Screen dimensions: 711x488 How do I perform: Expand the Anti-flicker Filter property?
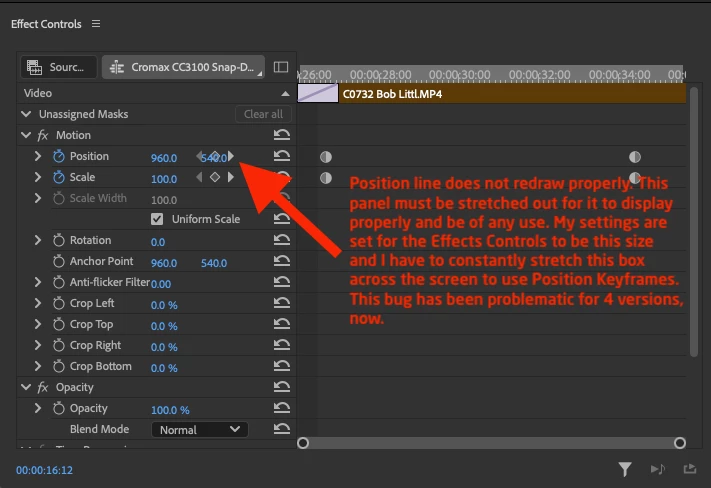[x=38, y=282]
